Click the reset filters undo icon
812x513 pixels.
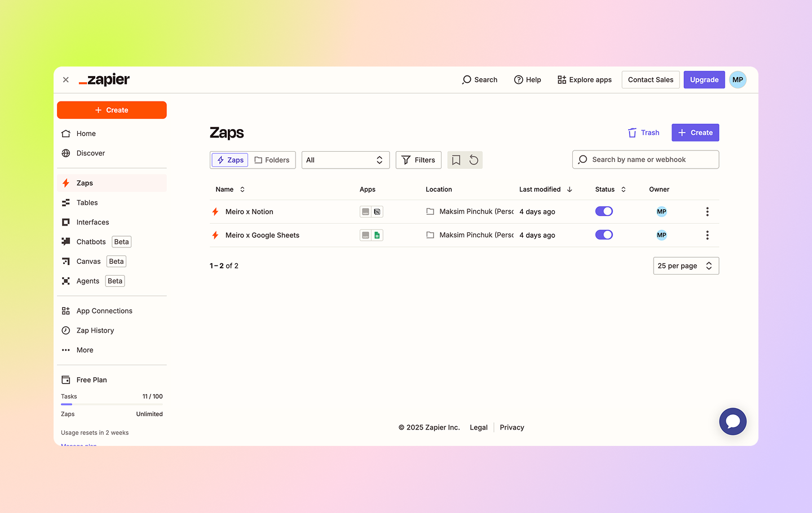[x=474, y=160]
